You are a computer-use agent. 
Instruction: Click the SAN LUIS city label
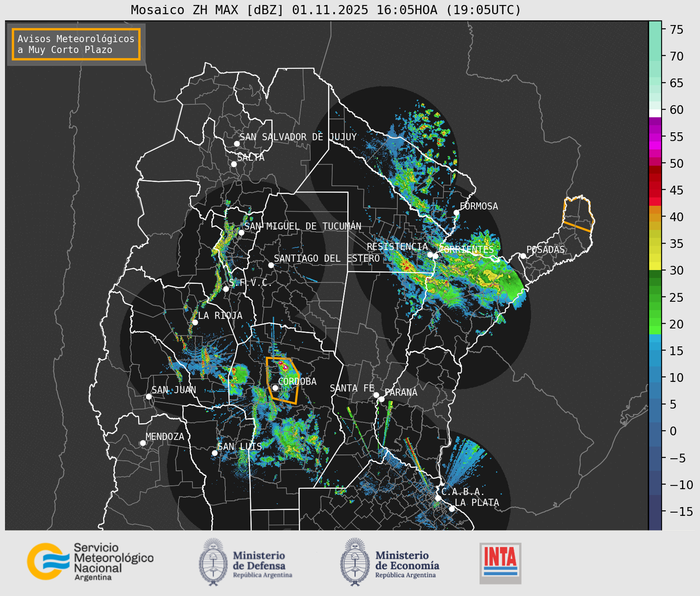click(x=240, y=447)
